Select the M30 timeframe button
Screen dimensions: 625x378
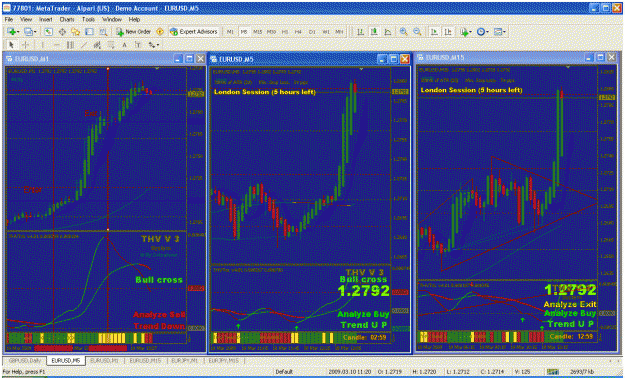(271, 32)
